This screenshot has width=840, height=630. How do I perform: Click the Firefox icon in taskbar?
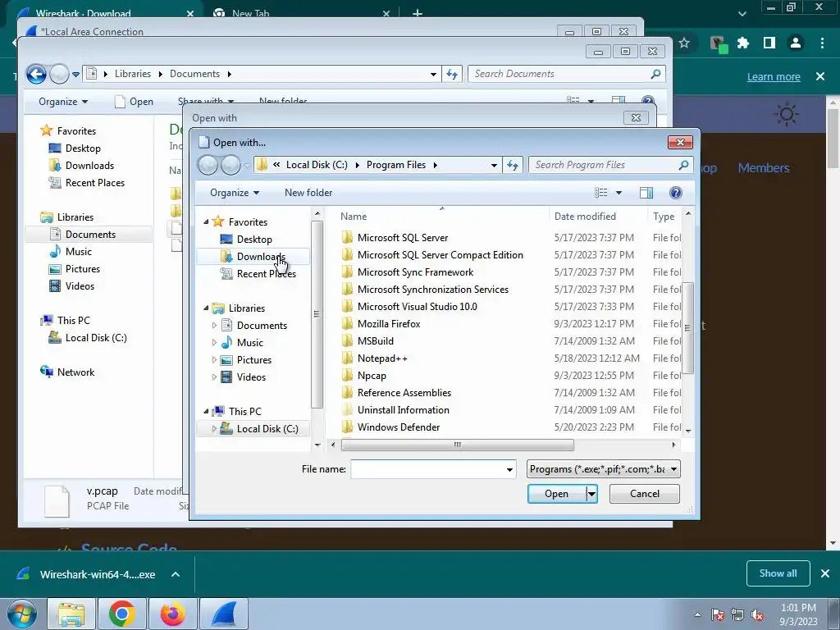pyautogui.click(x=173, y=614)
